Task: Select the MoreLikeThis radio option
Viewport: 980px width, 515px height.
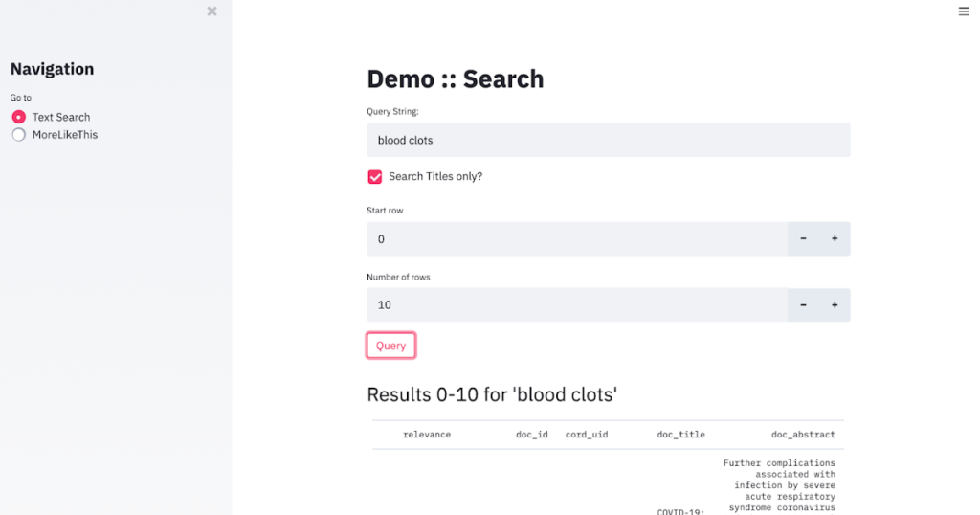Action: click(19, 135)
